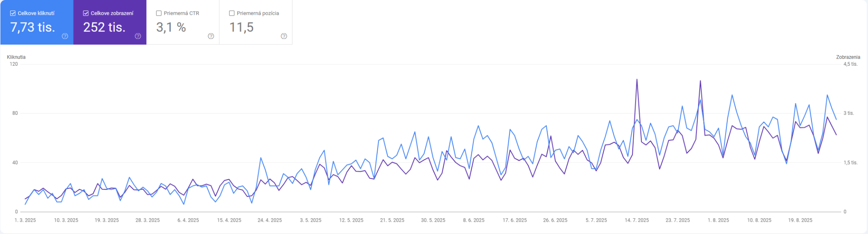Uncheck the Celkove kliknutí checkbox

tap(13, 13)
